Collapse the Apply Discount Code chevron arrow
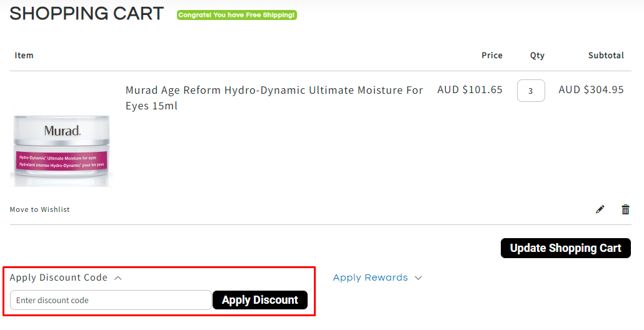This screenshot has height=330, width=644. [118, 278]
